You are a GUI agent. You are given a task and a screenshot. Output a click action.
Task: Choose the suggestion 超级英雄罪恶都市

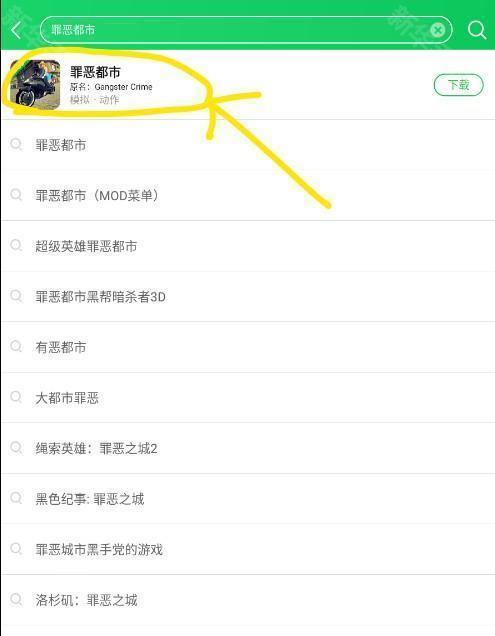pos(248,246)
